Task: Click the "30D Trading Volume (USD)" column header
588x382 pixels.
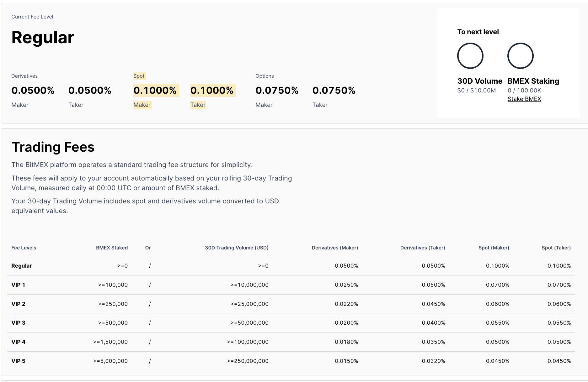Action: 237,248
